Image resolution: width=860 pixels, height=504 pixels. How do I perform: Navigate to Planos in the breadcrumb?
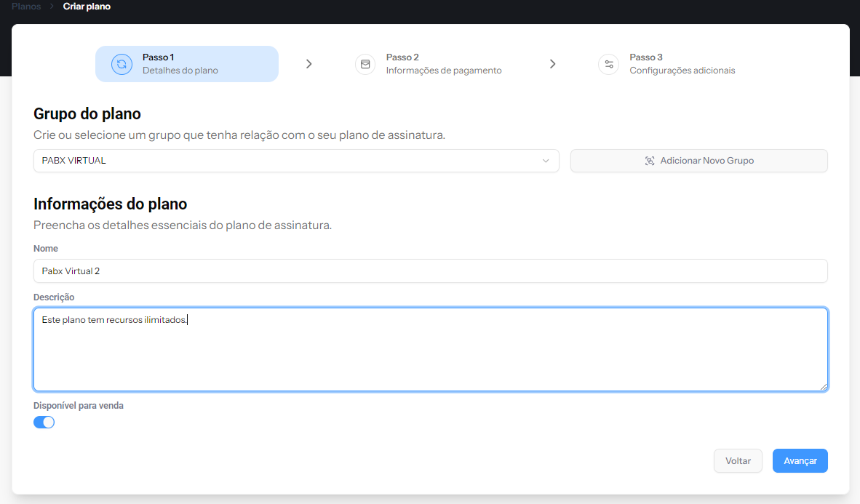[x=26, y=7]
